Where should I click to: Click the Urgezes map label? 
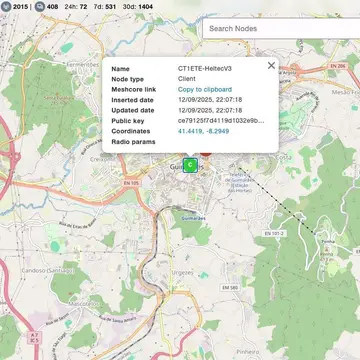coord(182,273)
